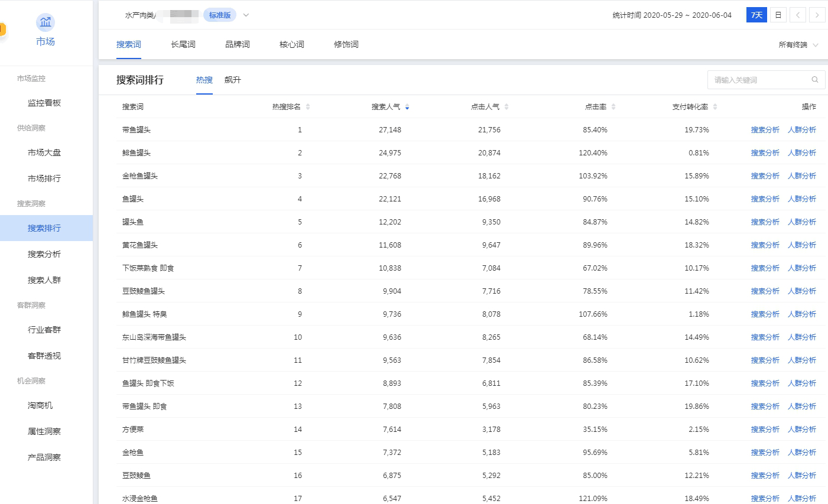This screenshot has width=828, height=504.
Task: Expand the 所有终端 terminal dropdown
Action: tap(798, 45)
